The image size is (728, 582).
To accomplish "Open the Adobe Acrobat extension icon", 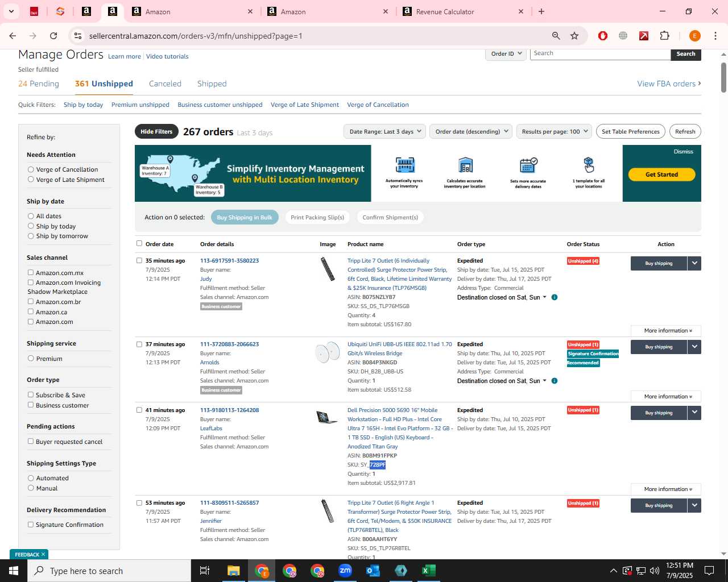I will point(644,36).
